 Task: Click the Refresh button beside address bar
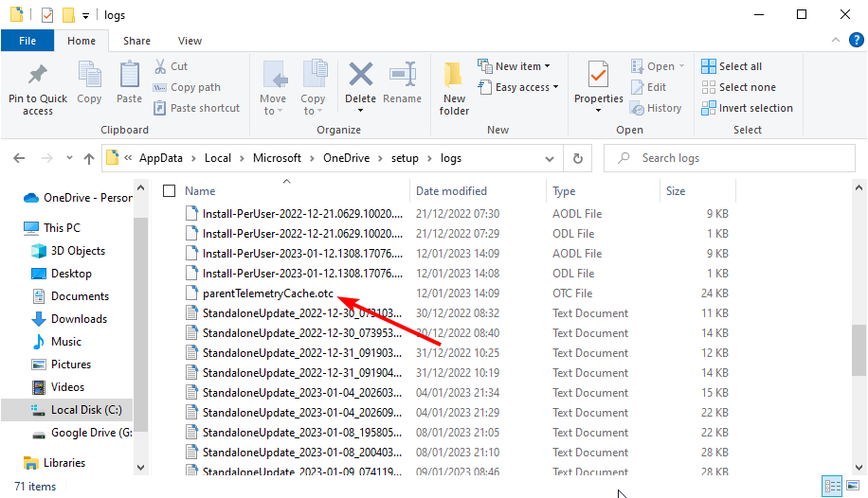[x=578, y=158]
